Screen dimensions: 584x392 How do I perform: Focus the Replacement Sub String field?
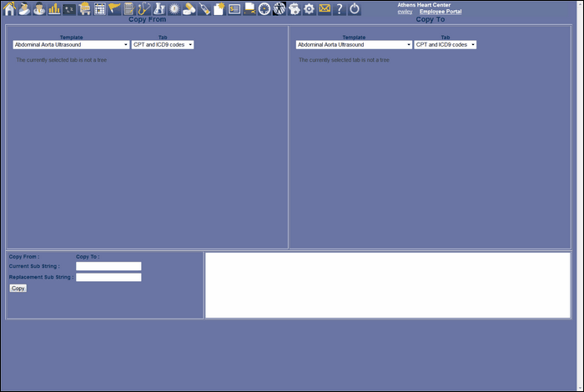[108, 278]
